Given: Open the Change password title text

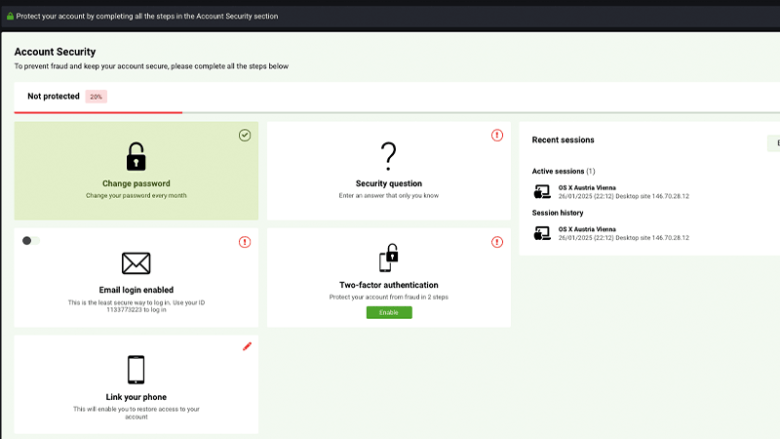Looking at the screenshot, I should coord(136,184).
